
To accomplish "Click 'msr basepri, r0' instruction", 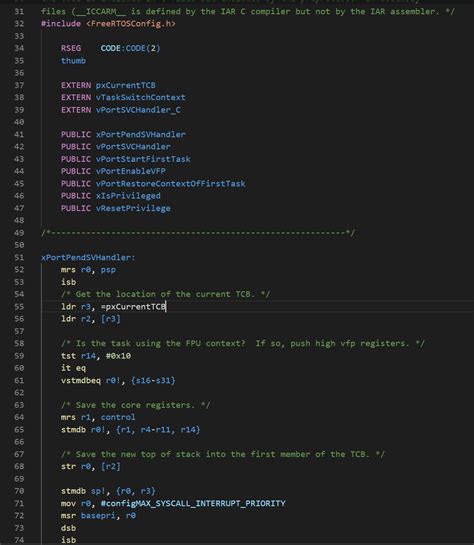I will tap(98, 516).
